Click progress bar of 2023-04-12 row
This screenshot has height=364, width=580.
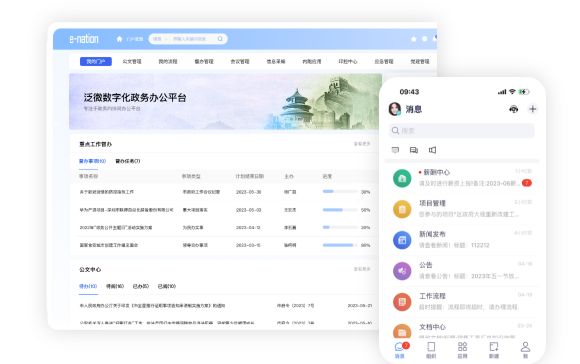coord(340,227)
